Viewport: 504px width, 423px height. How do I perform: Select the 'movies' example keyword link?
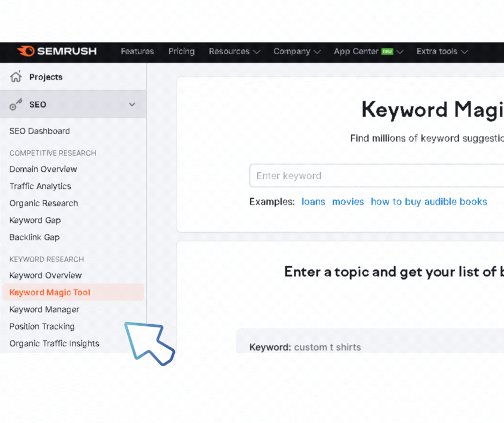coord(348,201)
